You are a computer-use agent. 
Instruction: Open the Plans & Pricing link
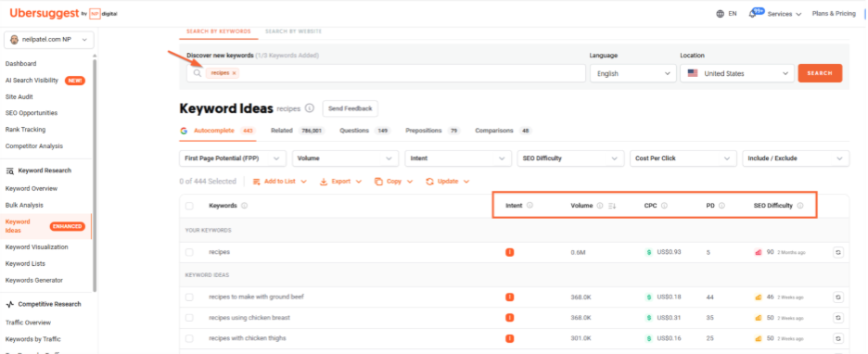(834, 14)
